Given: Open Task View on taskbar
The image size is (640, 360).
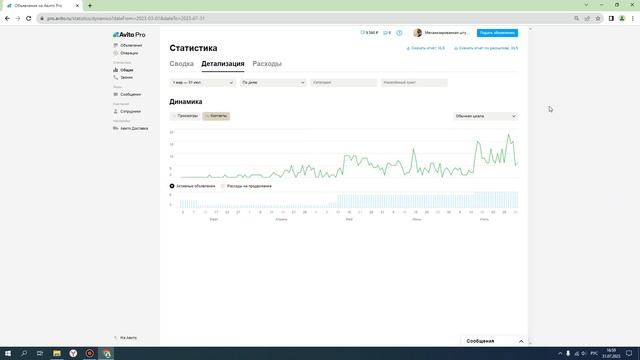Looking at the screenshot, I should (x=40, y=353).
